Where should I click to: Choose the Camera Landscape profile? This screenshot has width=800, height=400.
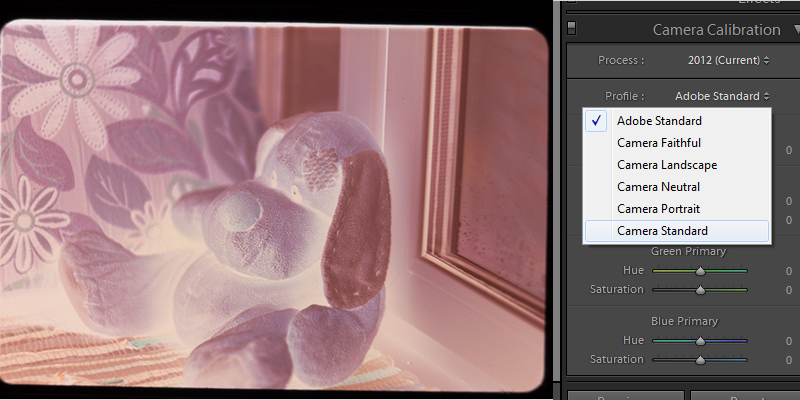[677, 165]
